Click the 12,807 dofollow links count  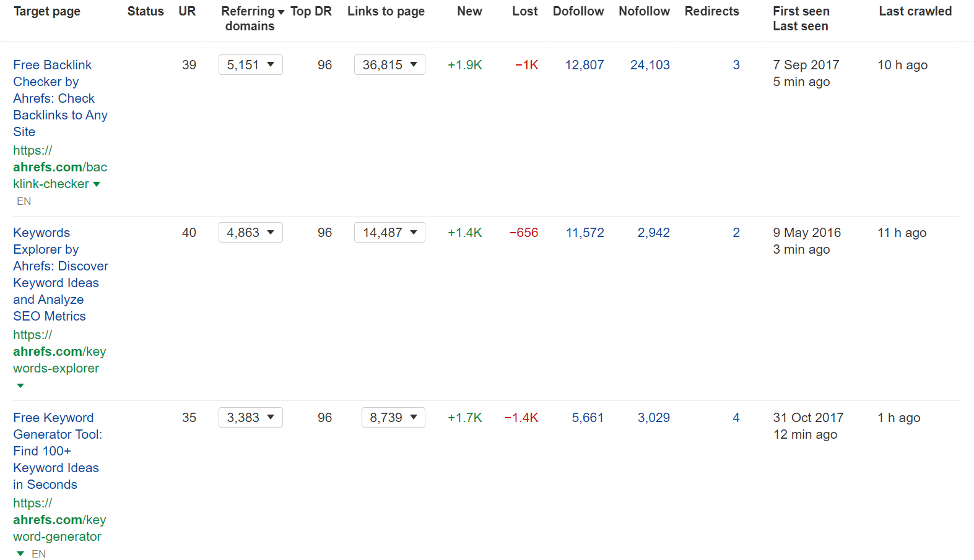coord(584,65)
